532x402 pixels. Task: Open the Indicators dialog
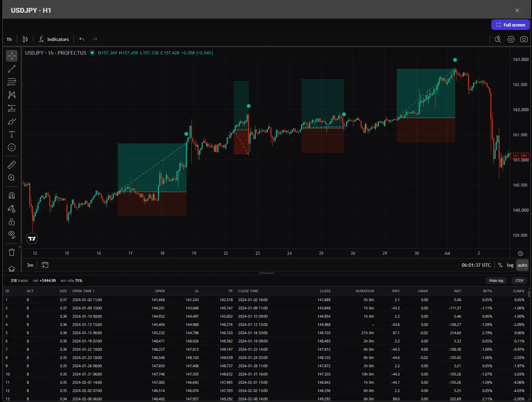[54, 39]
